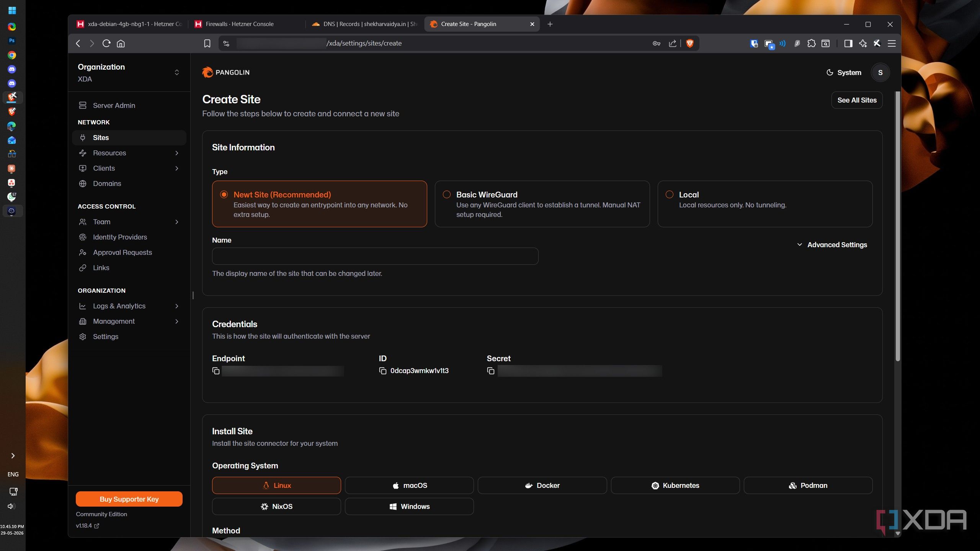Open Settings in sidebar
The width and height of the screenshot is (980, 551).
pyautogui.click(x=129, y=337)
